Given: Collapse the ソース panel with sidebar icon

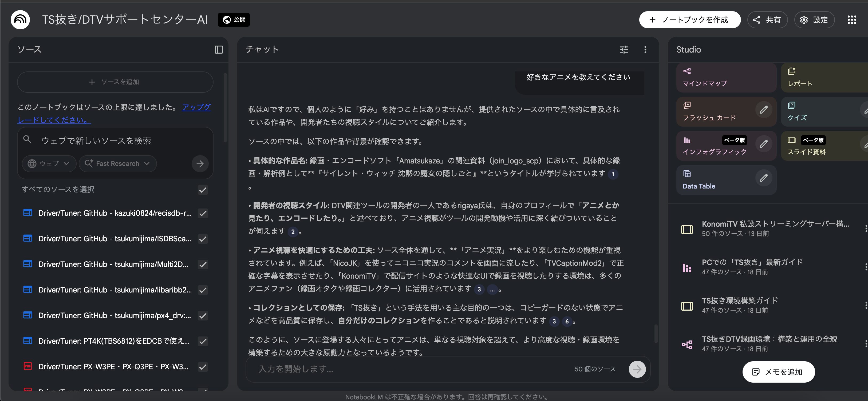Looking at the screenshot, I should click(x=219, y=50).
